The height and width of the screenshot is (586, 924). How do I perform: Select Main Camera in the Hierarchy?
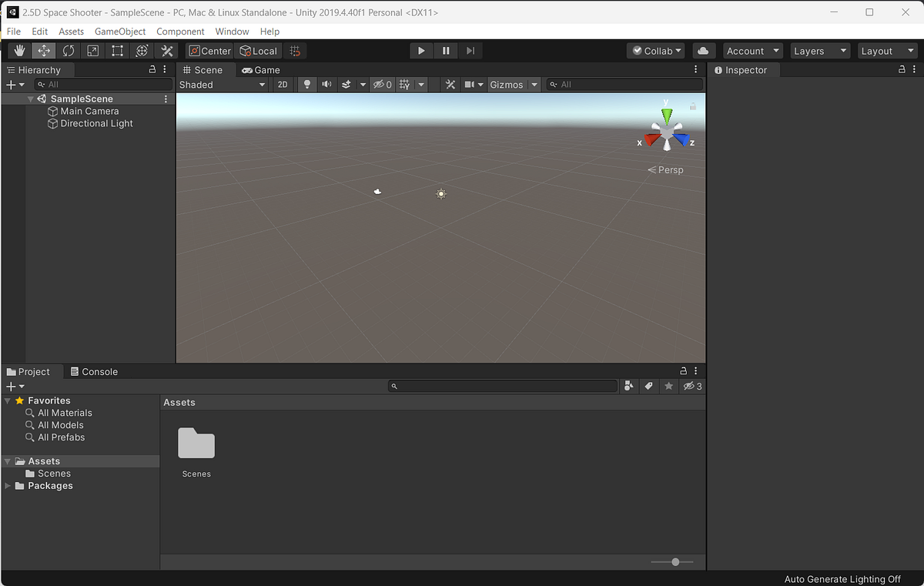click(89, 111)
